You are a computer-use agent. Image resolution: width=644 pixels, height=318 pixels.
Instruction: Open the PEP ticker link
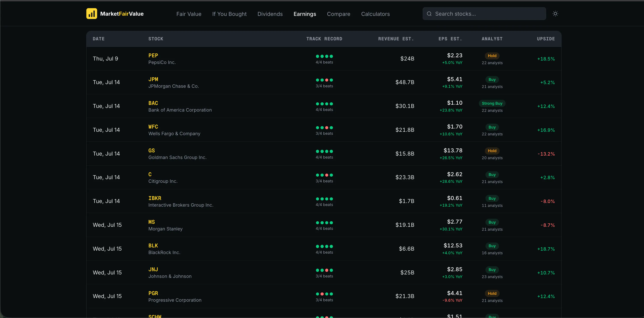(x=153, y=56)
